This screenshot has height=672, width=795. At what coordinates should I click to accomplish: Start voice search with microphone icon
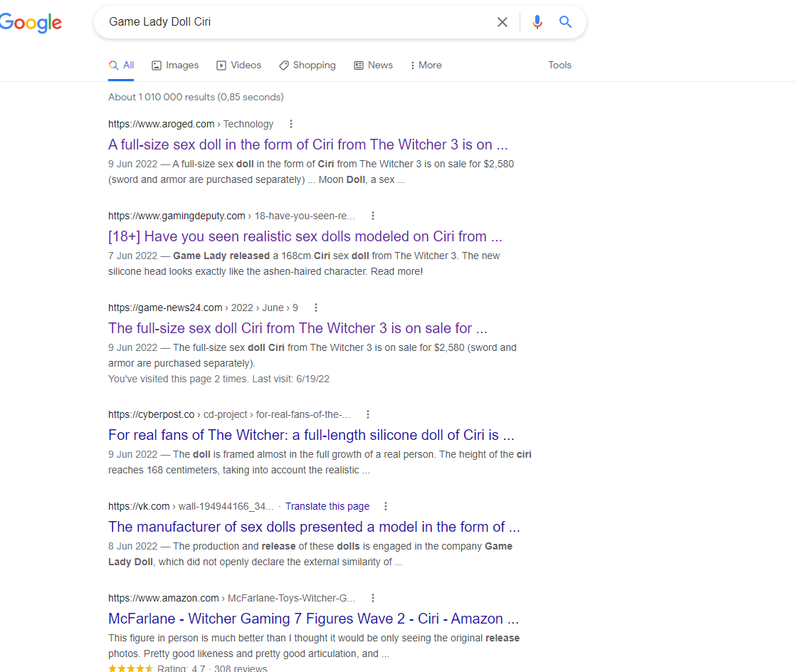point(537,22)
